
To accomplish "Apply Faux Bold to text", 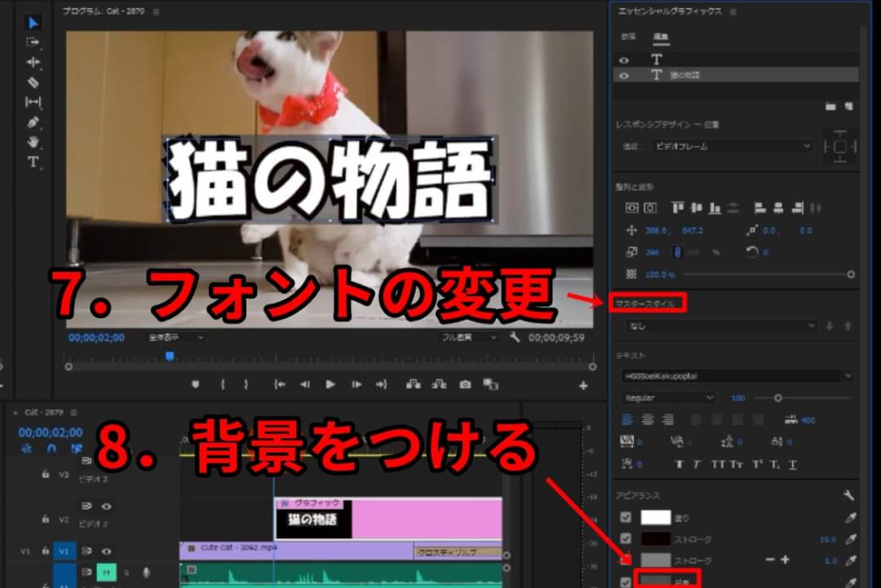I will [x=679, y=465].
